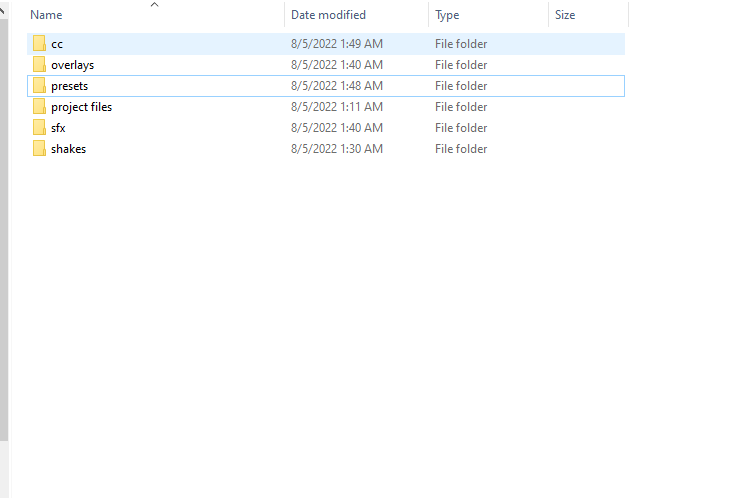Select the overlays folder icon

(39, 65)
